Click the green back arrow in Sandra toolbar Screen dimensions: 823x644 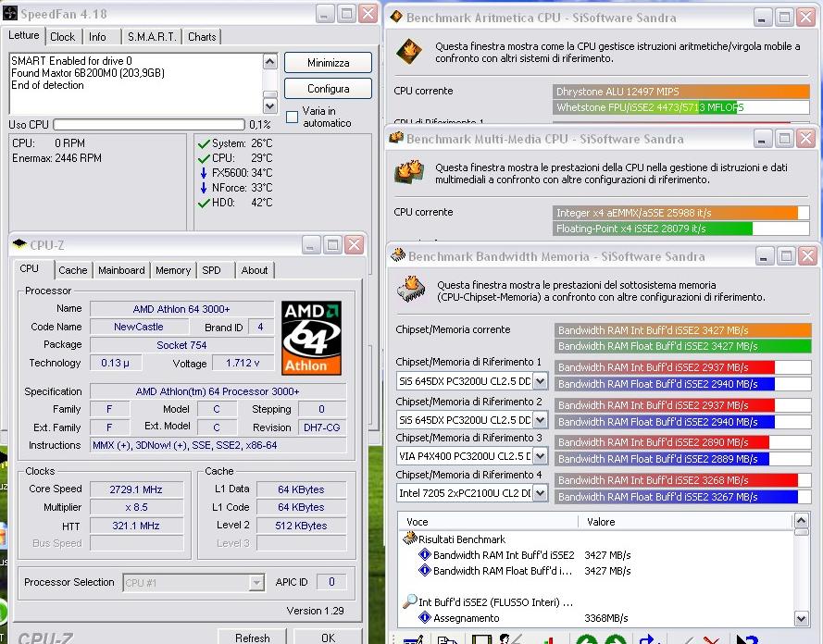pyautogui.click(x=586, y=639)
